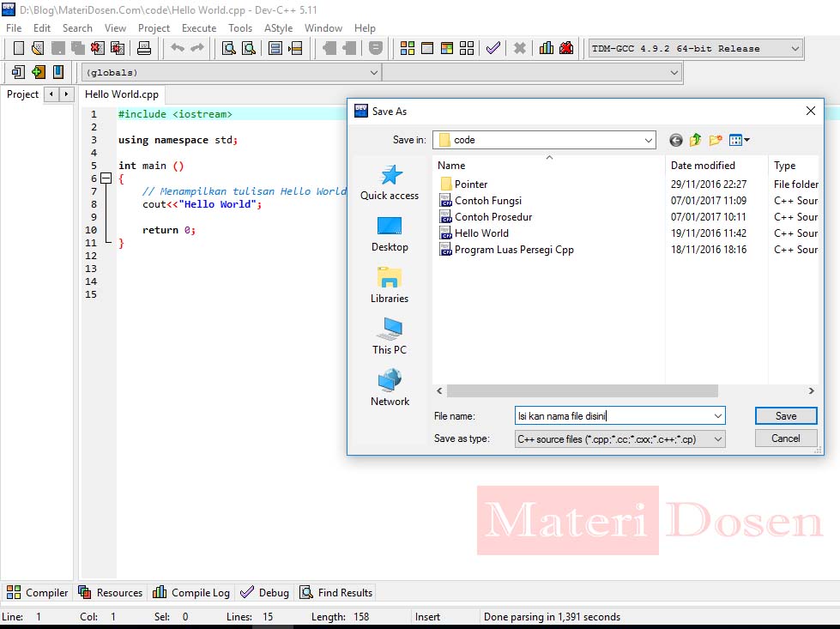The image size is (840, 629).
Task: Click the Cancel button
Action: click(785, 438)
